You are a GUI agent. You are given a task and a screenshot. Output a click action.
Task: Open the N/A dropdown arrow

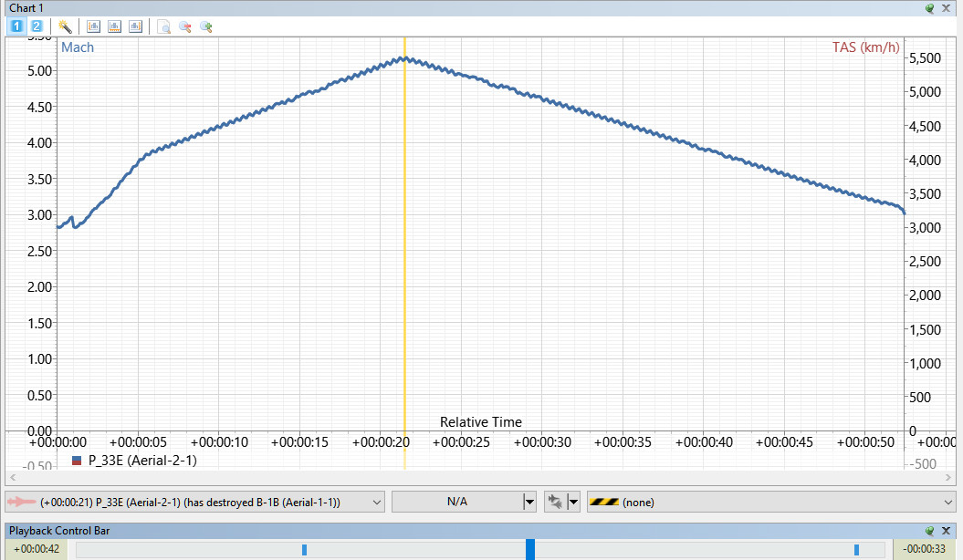(529, 503)
